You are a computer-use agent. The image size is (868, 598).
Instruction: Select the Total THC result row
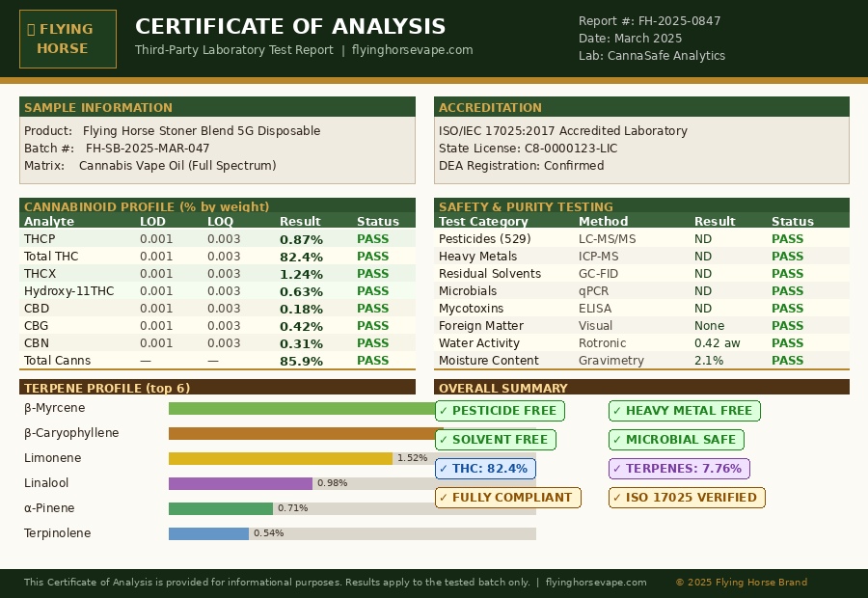click(217, 257)
